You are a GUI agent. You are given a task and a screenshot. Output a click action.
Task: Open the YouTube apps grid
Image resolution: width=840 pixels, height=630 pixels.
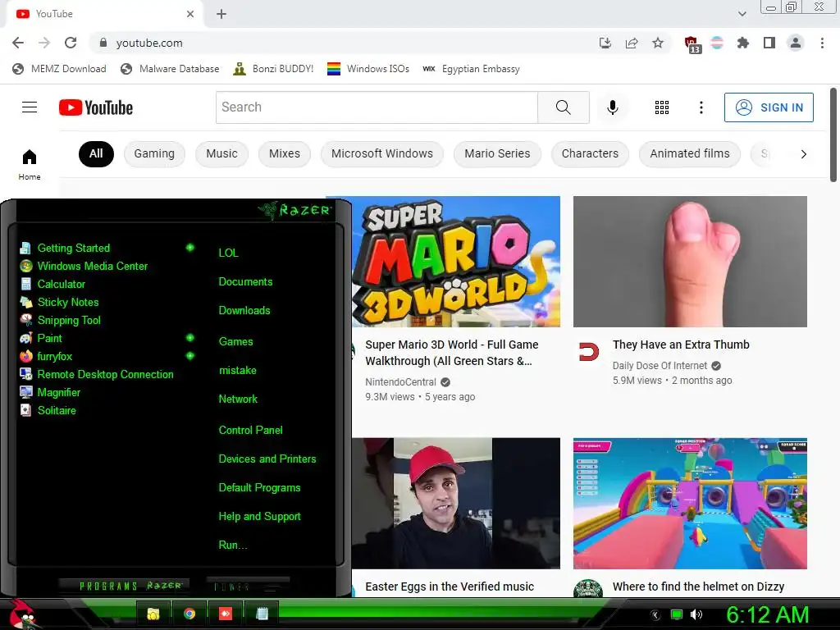tap(662, 107)
